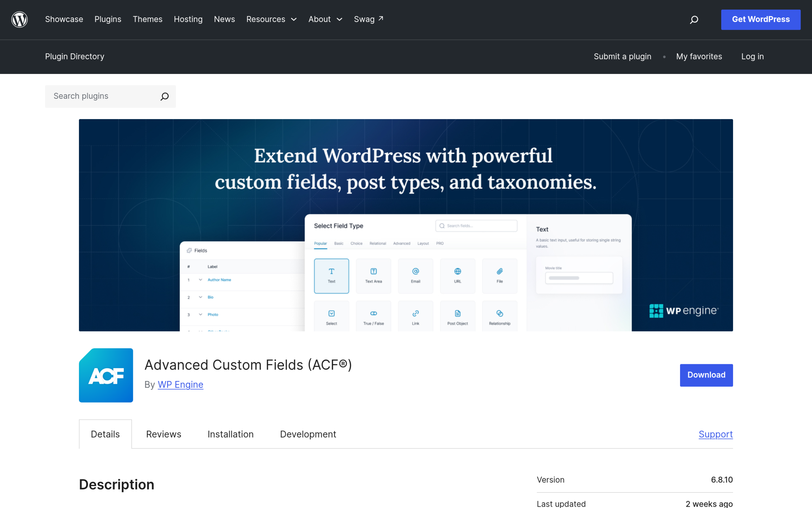This screenshot has width=812, height=508.
Task: Click the Description heading
Action: click(117, 485)
